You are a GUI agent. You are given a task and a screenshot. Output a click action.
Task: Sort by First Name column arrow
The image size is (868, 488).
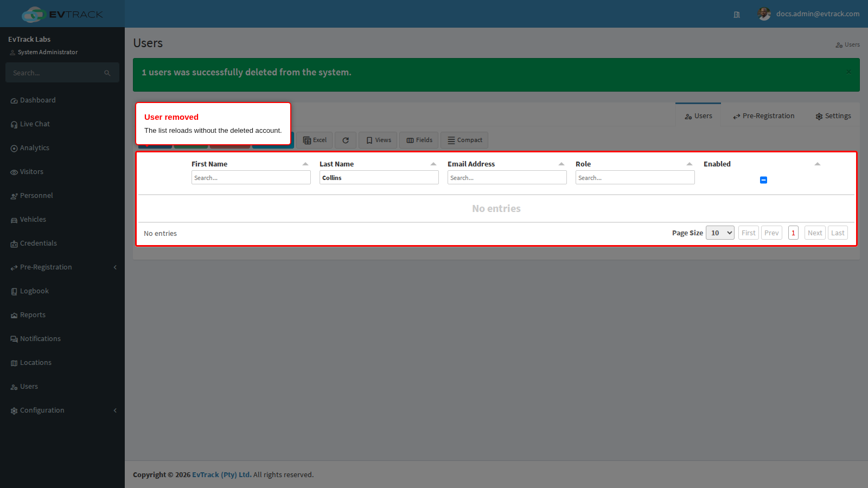coord(305,164)
